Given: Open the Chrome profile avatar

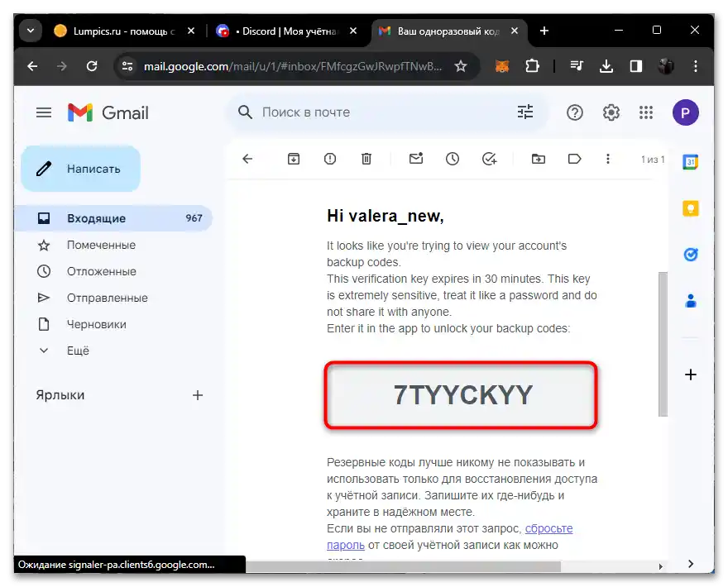Looking at the screenshot, I should click(666, 66).
